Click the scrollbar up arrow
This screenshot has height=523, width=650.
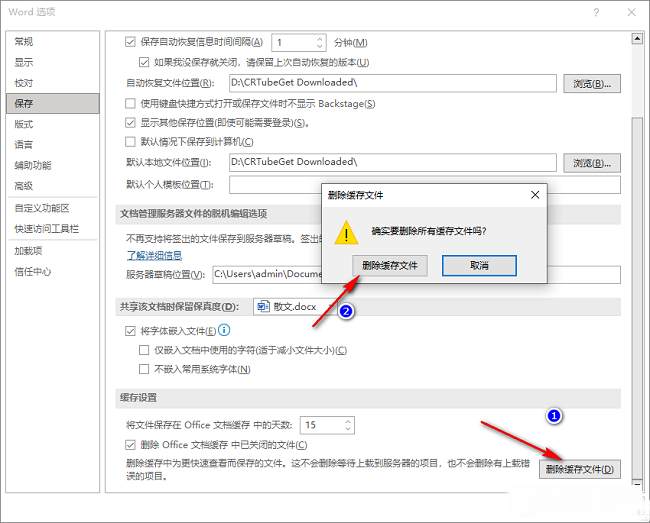click(x=637, y=39)
